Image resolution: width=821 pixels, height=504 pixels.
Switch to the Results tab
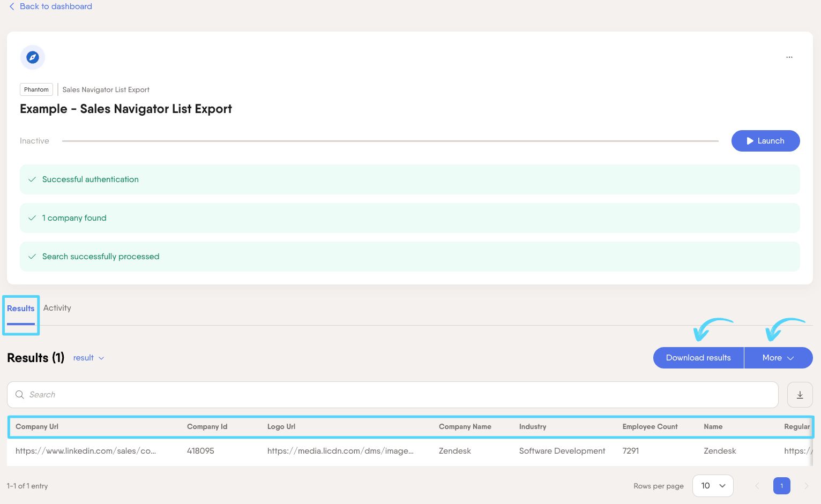pyautogui.click(x=21, y=309)
